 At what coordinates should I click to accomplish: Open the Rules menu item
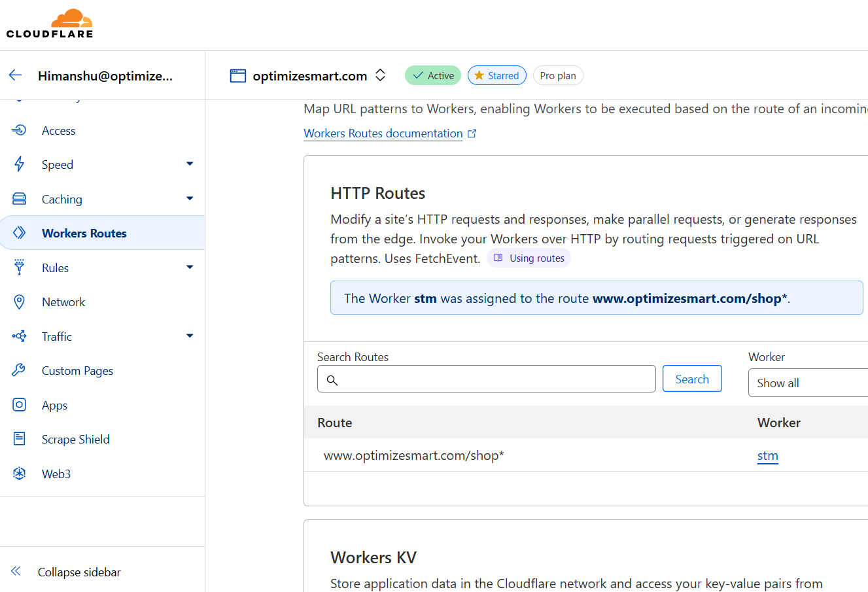click(x=55, y=268)
